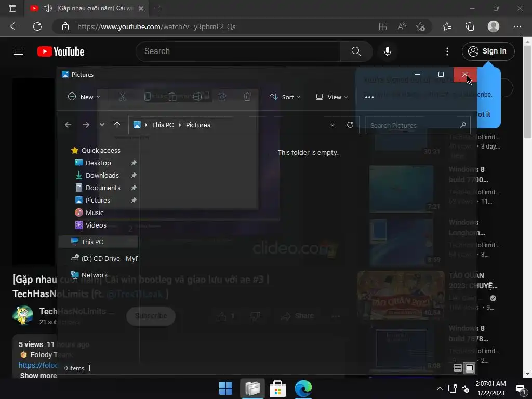Click the Cut scissors icon in Pictures toolbar

pyautogui.click(x=123, y=97)
